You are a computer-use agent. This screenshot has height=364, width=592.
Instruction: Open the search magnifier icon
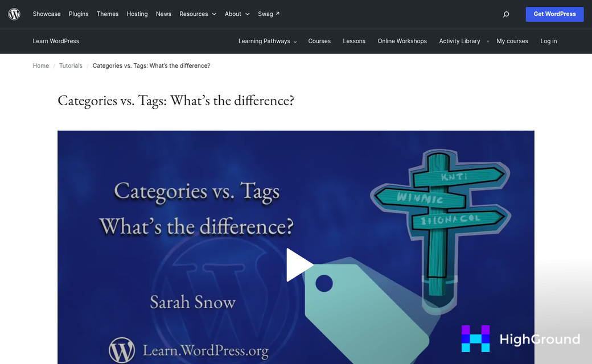tap(506, 14)
